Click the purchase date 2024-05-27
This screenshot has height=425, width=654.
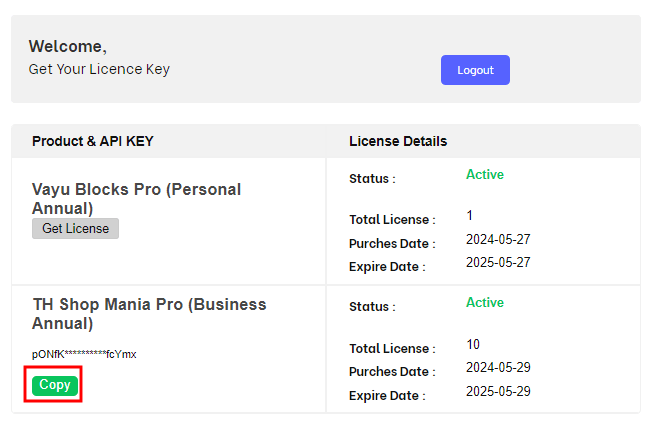[x=498, y=239]
